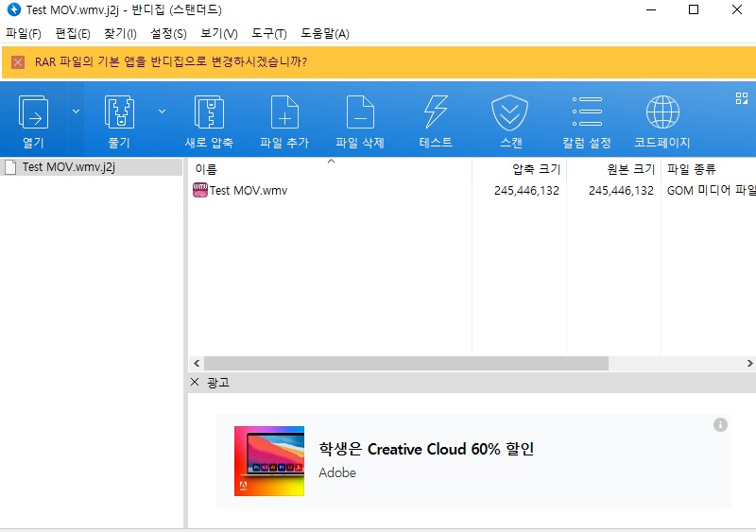The height and width of the screenshot is (532, 756).
Task: Click the ad info (i) icon
Action: tap(720, 425)
